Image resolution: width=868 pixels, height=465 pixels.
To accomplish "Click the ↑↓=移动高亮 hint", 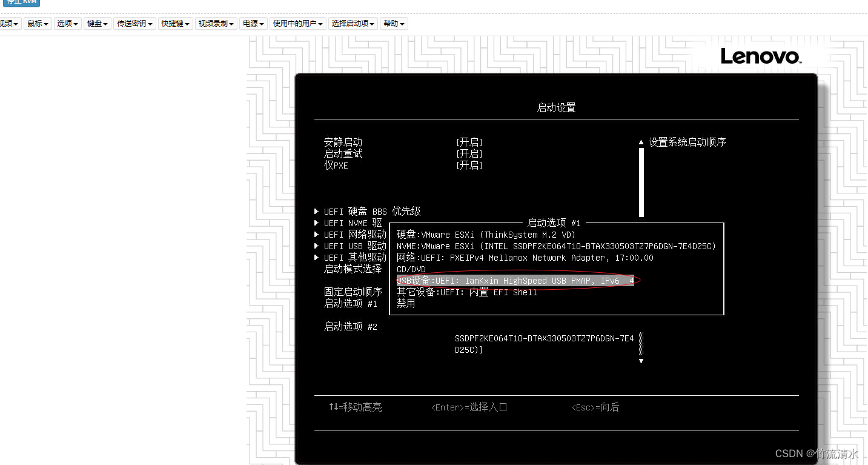I will click(356, 407).
